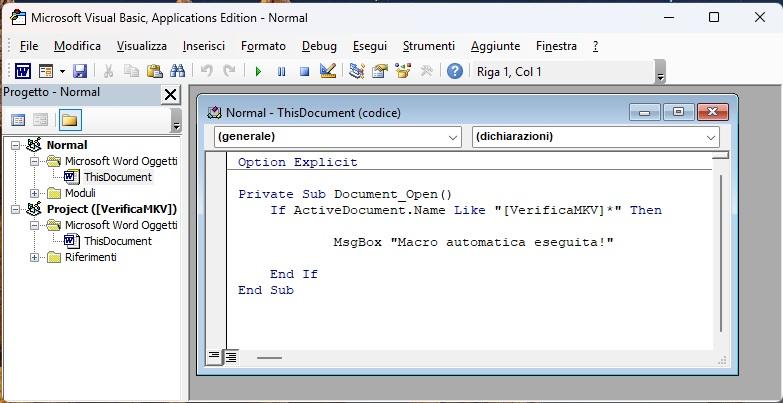Open the ? help menu
This screenshot has width=783, height=403.
tap(595, 46)
